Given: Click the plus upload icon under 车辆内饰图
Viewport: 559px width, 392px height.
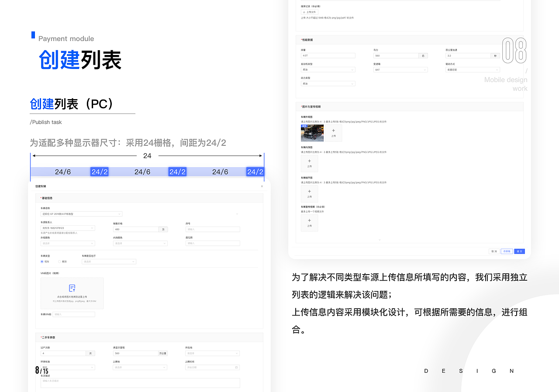Looking at the screenshot, I should coord(309,164).
